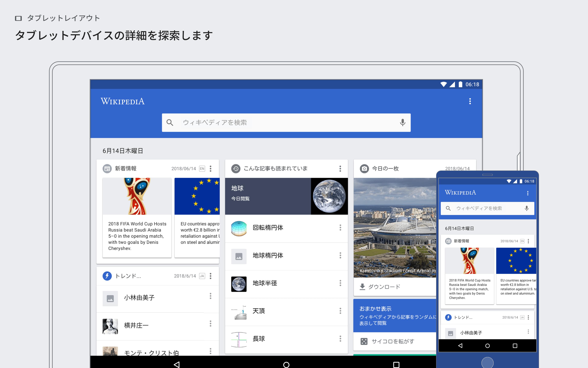
Task: Open tablet EU countries news card
Action: click(x=197, y=217)
